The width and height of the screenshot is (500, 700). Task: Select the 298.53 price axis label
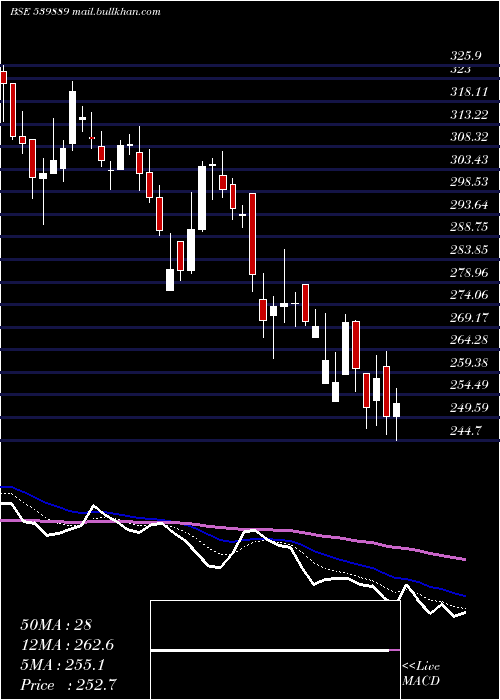[x=469, y=182]
